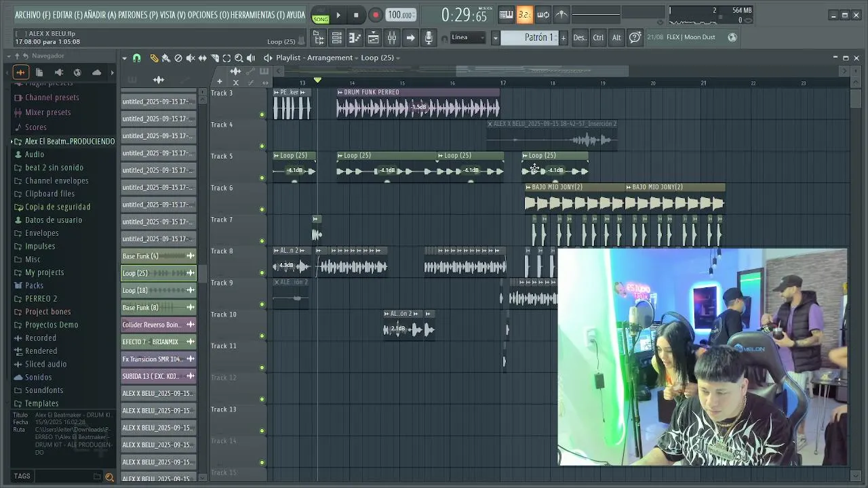Click the Des. button
Image resolution: width=868 pixels, height=488 pixels.
point(580,38)
